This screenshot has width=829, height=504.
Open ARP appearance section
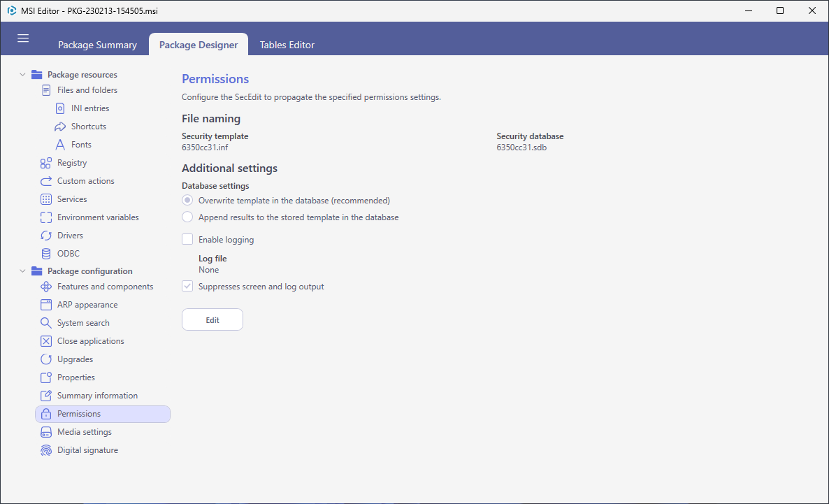click(x=87, y=305)
